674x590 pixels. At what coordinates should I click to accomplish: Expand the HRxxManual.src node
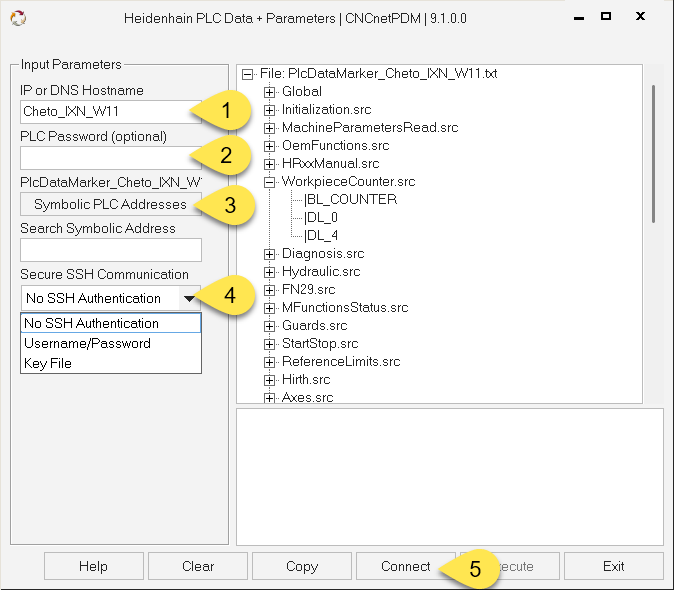(270, 164)
